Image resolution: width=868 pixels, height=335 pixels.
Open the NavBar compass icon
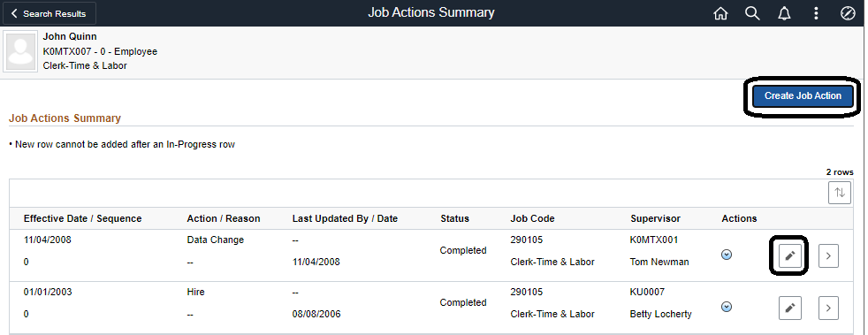point(848,13)
